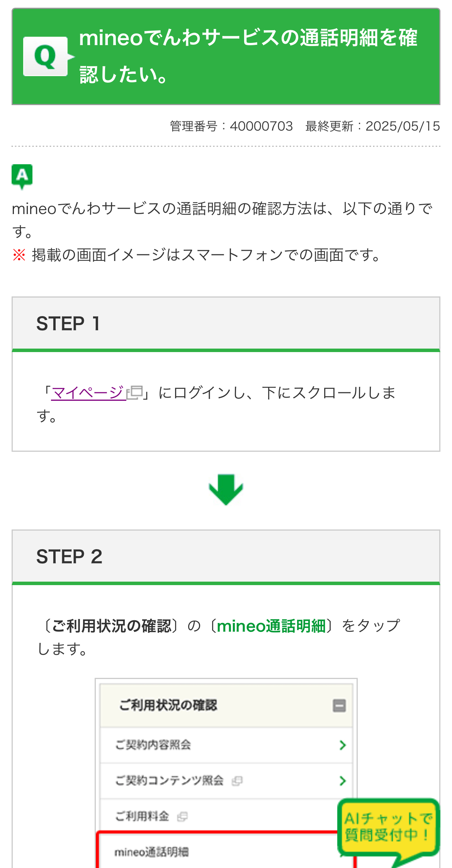Click the white Q question icon
The width and height of the screenshot is (452, 868).
tap(46, 56)
